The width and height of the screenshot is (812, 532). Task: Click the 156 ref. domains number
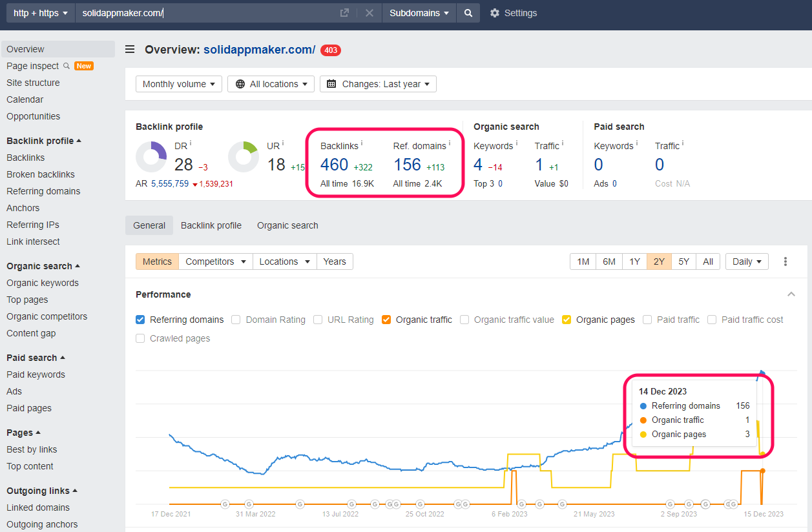tap(407, 165)
